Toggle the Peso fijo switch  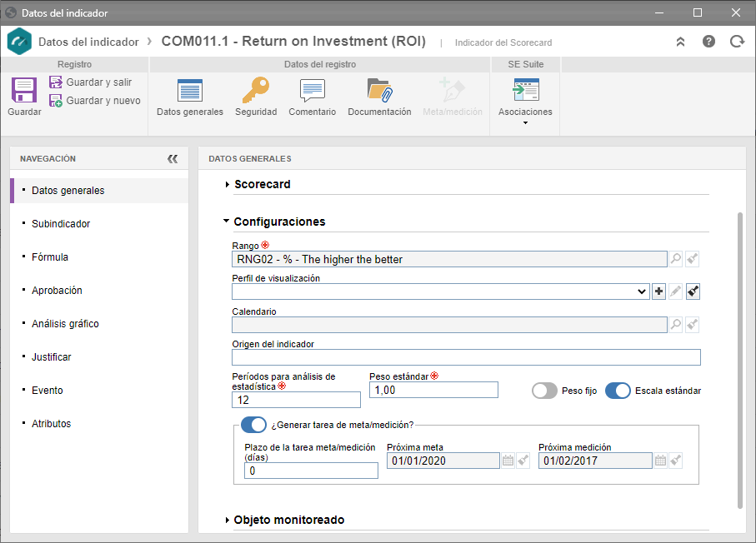[x=544, y=391]
